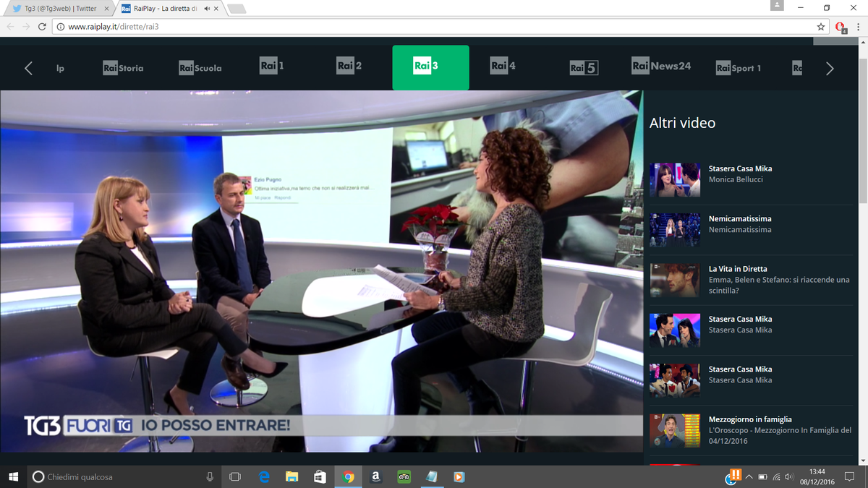Screen dimensions: 868x488
Task: Switch to the Rai 5 channel
Action: (x=584, y=68)
